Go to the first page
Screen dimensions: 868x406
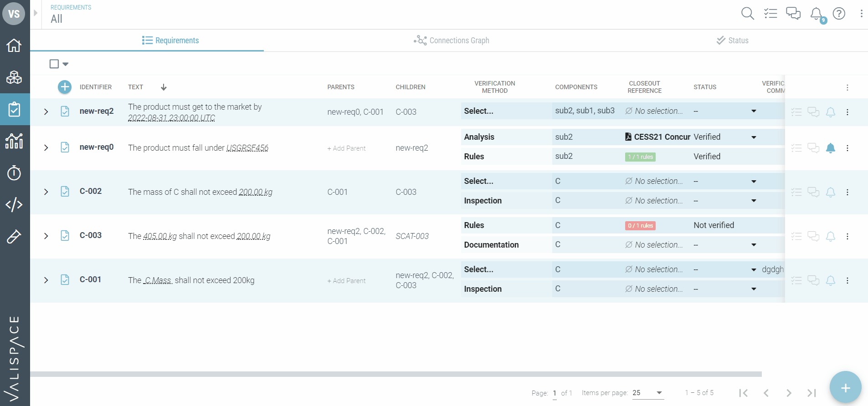tap(743, 393)
